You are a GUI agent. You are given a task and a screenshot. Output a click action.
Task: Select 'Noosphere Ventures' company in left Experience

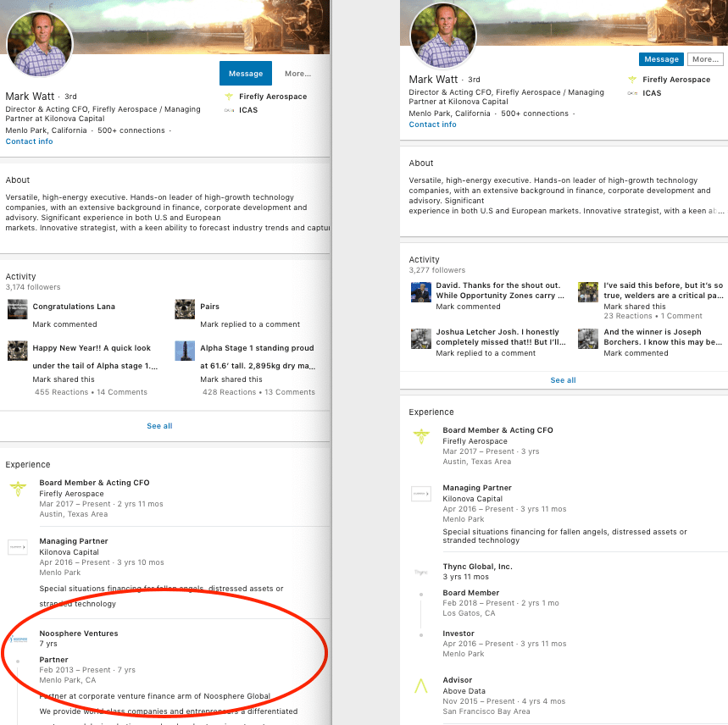(x=79, y=634)
